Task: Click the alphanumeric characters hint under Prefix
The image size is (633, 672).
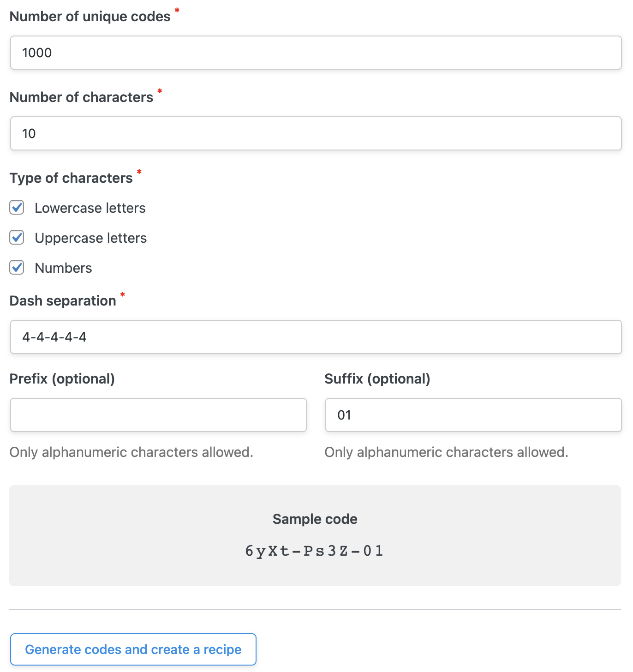Action: click(x=131, y=452)
